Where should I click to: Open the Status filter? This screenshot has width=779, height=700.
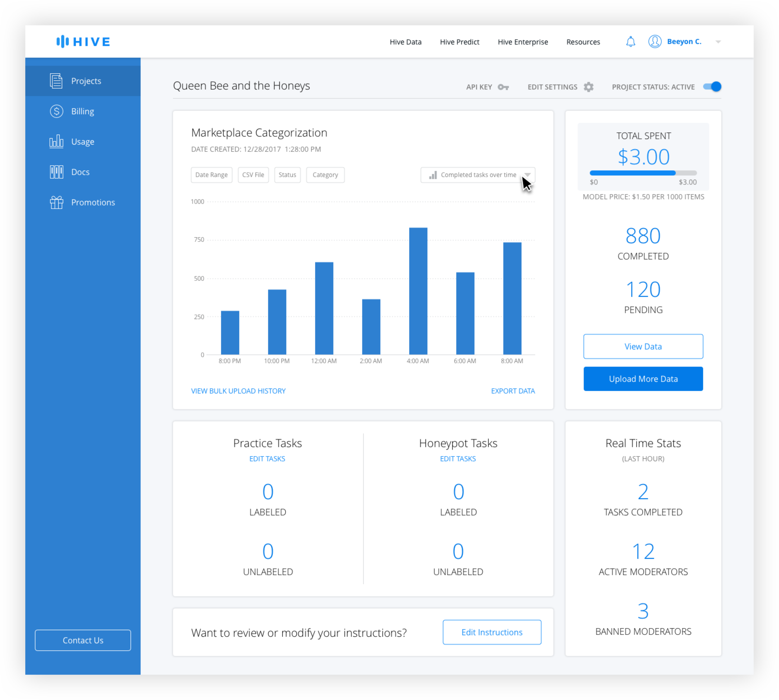tap(287, 175)
